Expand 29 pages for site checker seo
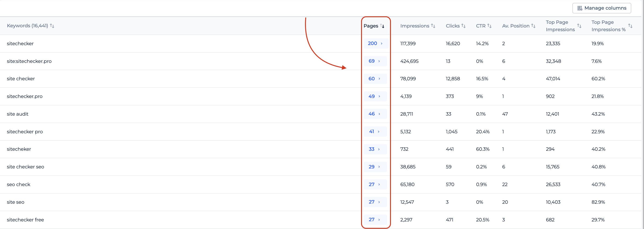Viewport: 644px width, 229px height. point(375,167)
